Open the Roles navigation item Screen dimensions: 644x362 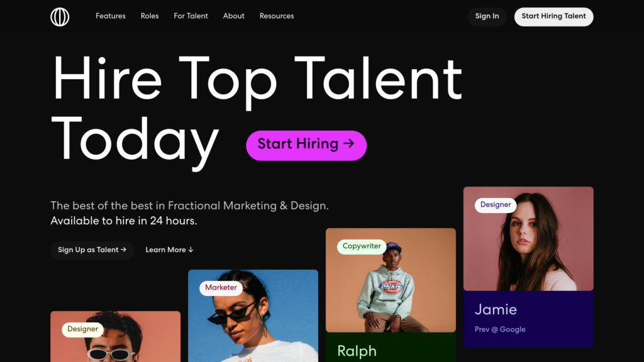pos(150,16)
